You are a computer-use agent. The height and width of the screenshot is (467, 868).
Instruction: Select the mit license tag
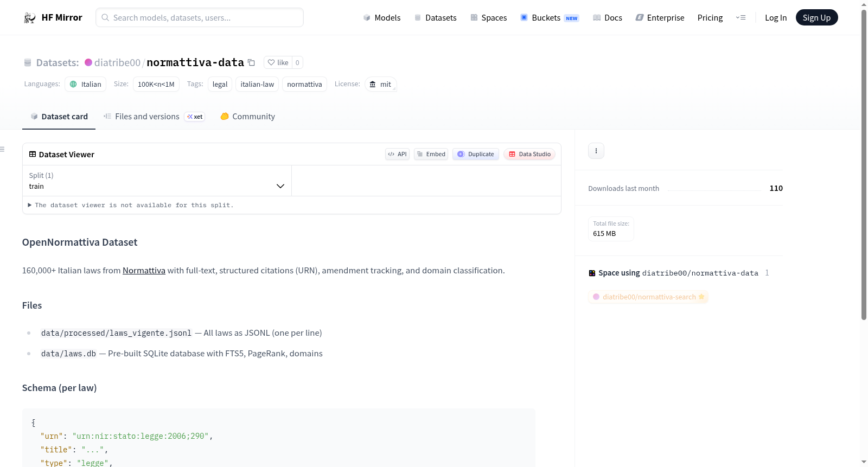pos(380,84)
